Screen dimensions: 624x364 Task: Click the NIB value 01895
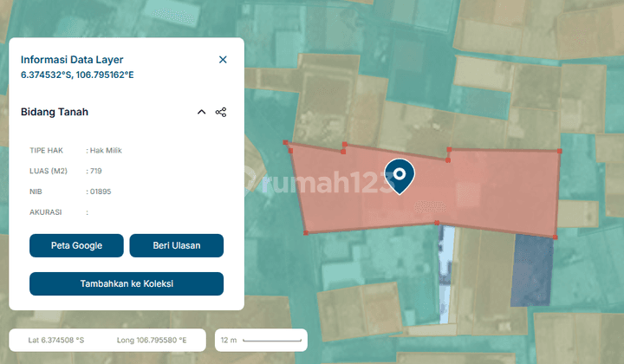click(101, 192)
